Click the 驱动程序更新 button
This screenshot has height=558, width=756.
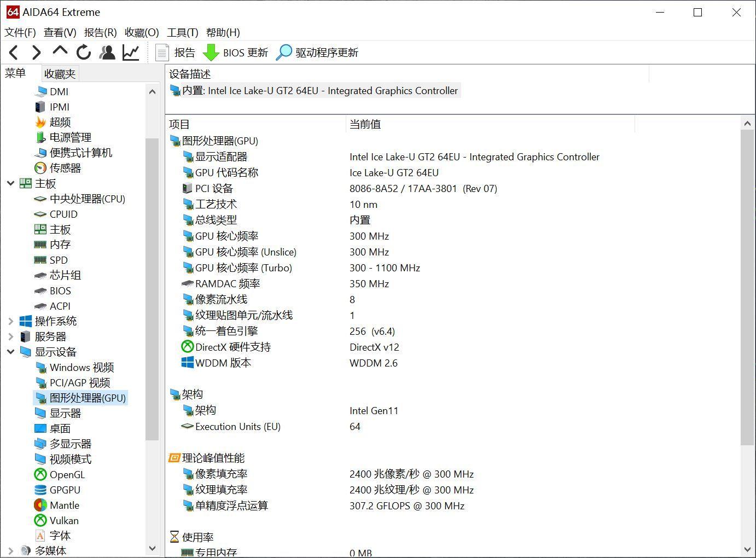[317, 53]
